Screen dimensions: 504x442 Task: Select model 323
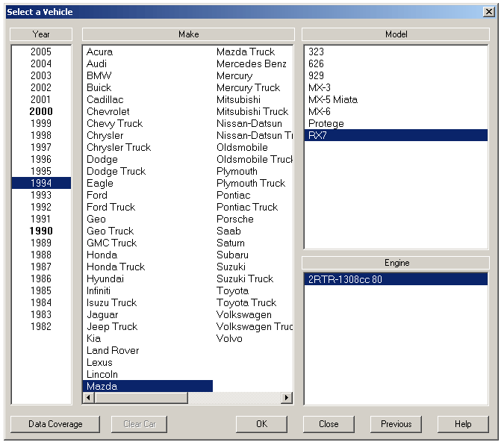click(x=396, y=52)
